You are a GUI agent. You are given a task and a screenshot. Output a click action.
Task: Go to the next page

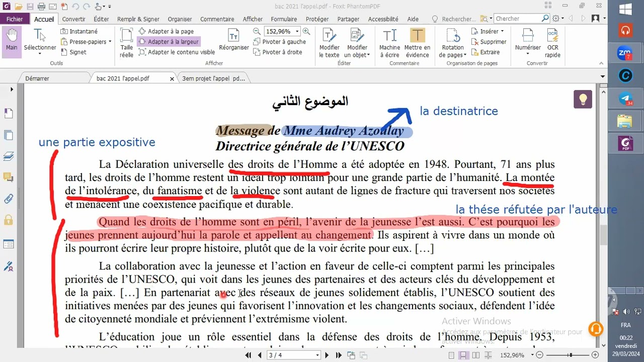tap(327, 355)
